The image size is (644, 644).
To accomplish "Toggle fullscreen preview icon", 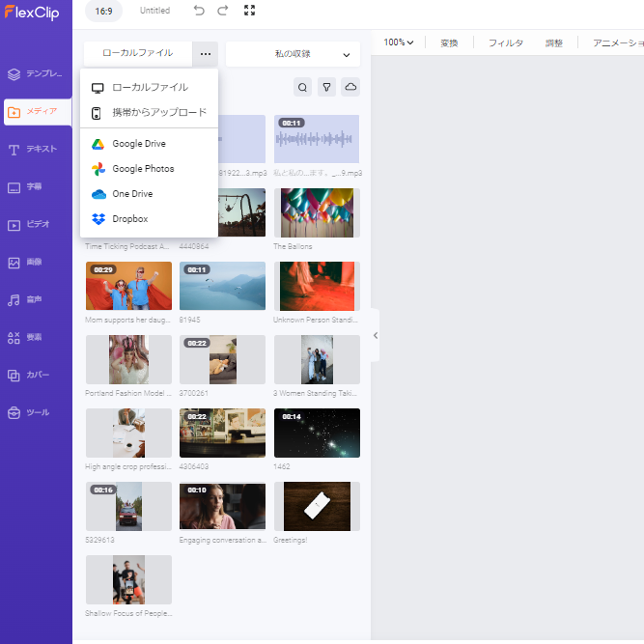I will coord(250,11).
